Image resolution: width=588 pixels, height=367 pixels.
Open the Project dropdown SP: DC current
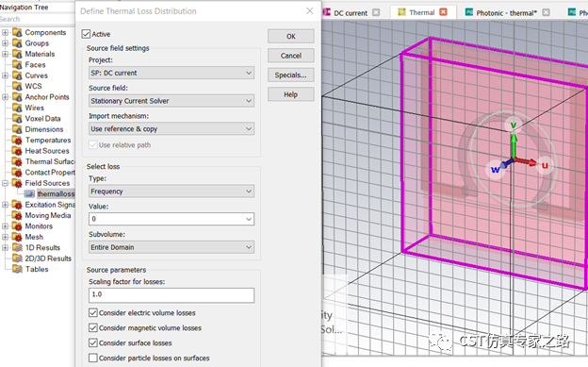[x=171, y=73]
